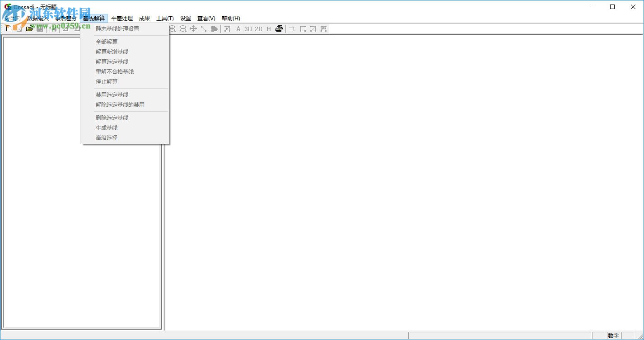
Task: Maximize the Gnssadj window
Action: 612,7
